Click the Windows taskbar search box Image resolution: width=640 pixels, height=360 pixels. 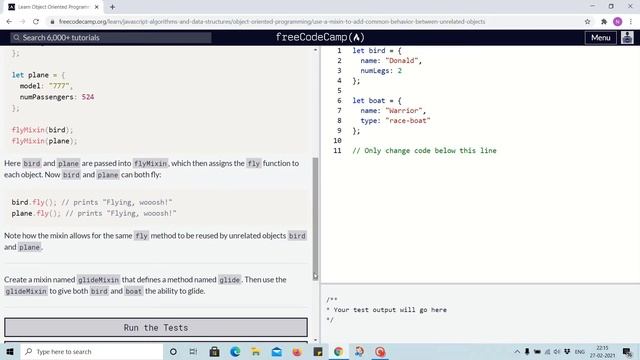click(x=91, y=351)
